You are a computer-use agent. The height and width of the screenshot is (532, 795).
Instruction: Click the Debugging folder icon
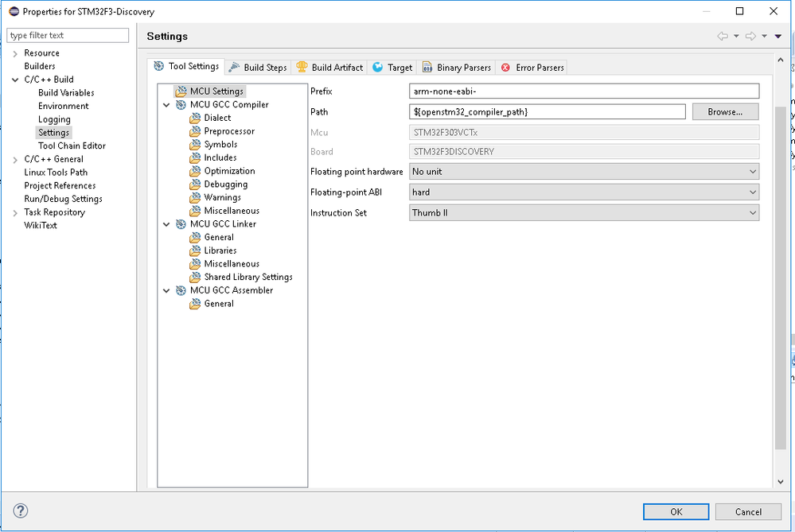point(195,184)
